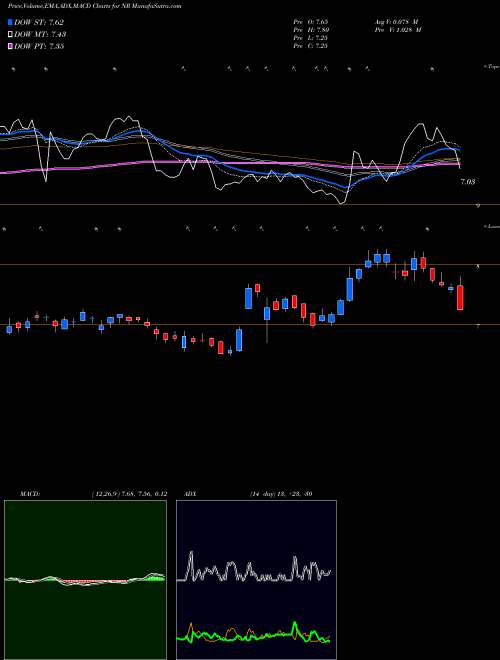Screen dimensions: 500x660
Task: Click the Pre H: 7.80 value
Action: click(311, 30)
